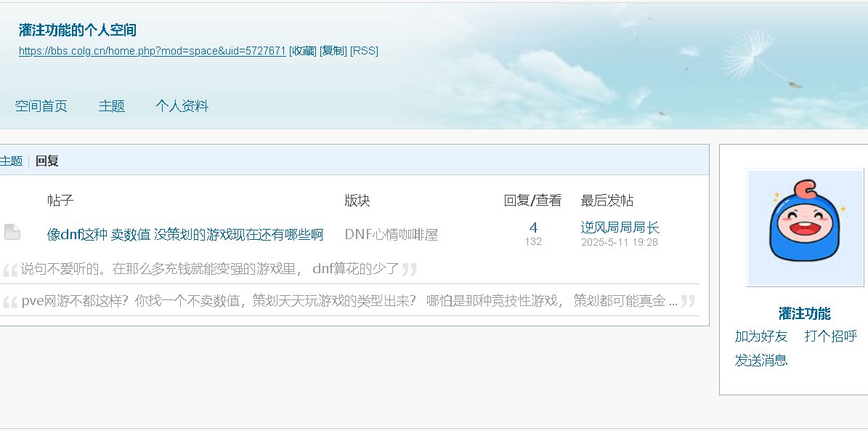Open last poster 逆风局局局长 profile
Screen dimensions: 868x431
tap(620, 227)
